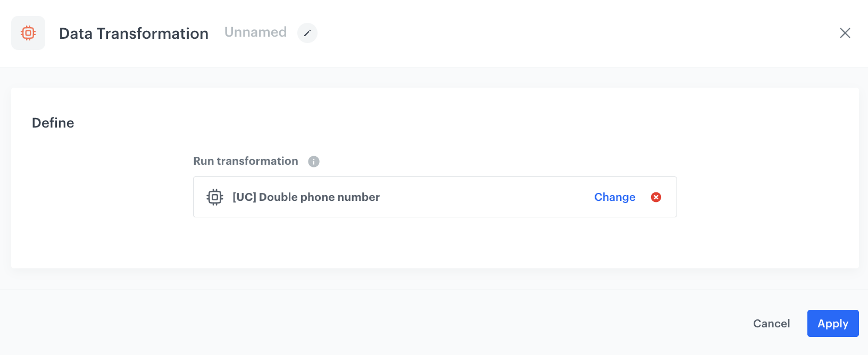This screenshot has width=868, height=355.
Task: Click the Data Transformation title text
Action: 133,33
